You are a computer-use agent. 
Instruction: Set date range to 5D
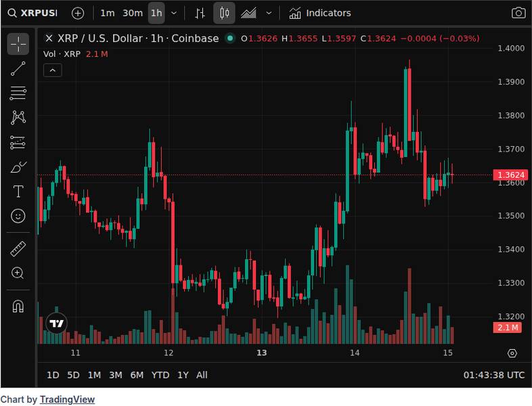pyautogui.click(x=73, y=375)
